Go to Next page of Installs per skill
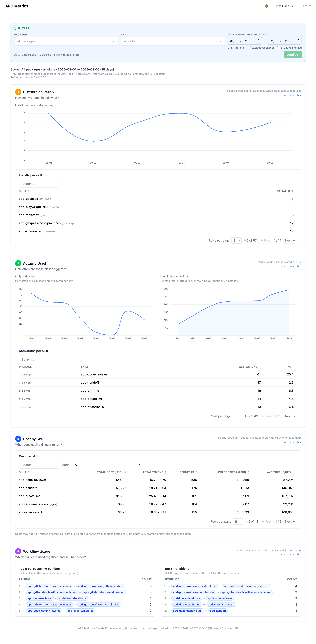This screenshot has width=316, height=644. 290,241
